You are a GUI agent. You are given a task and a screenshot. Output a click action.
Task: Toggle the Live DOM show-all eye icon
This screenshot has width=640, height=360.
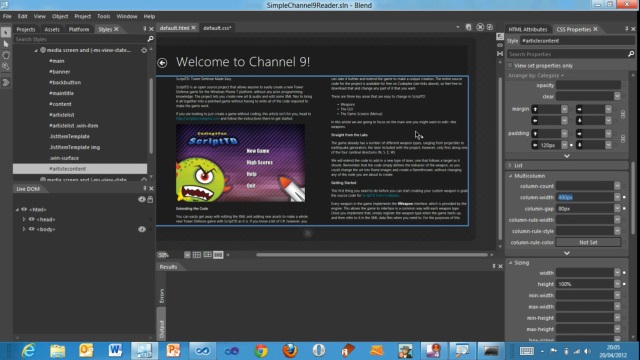click(142, 199)
